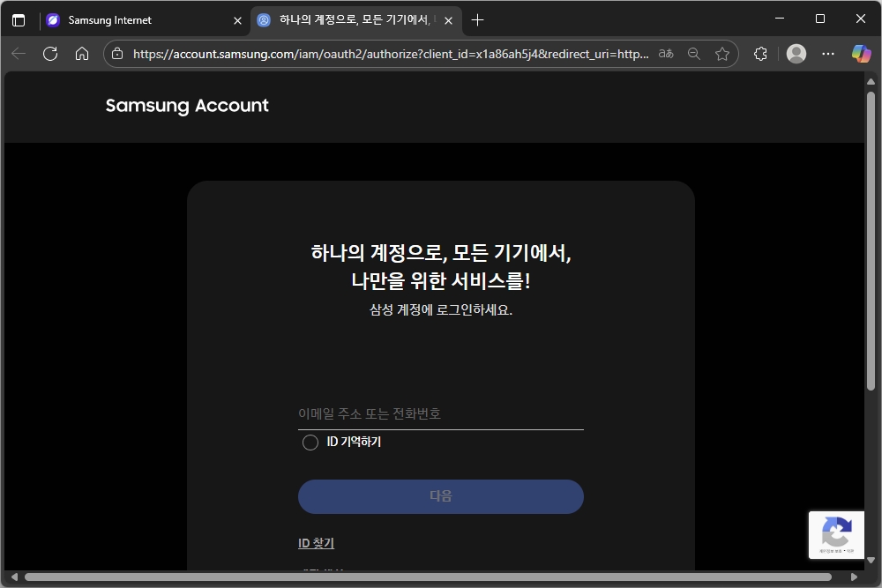Click the text 삼성 계정에 로그인하세요.
The width and height of the screenshot is (882, 588).
pyautogui.click(x=441, y=309)
